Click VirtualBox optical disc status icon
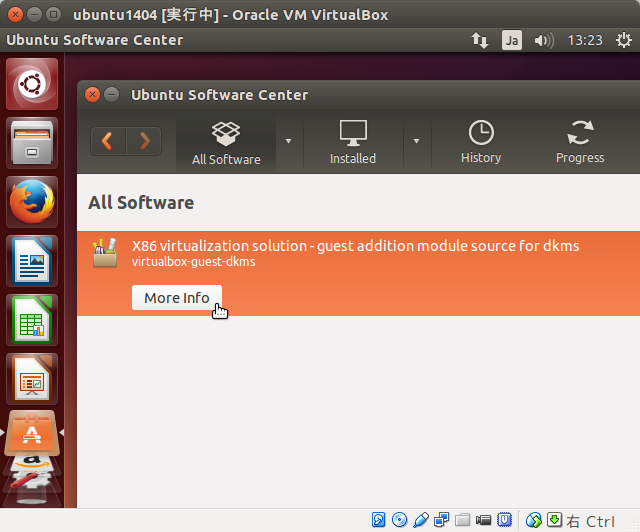The width and height of the screenshot is (640, 532). point(399,520)
